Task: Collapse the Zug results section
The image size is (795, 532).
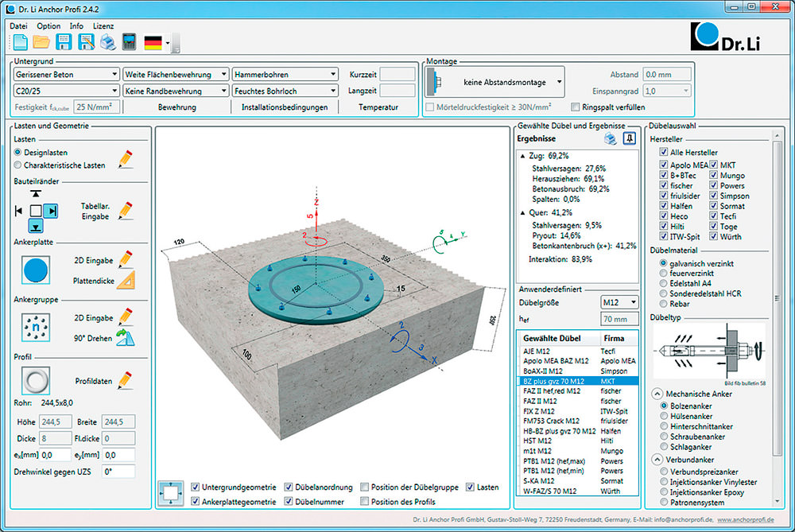Action: [523, 156]
